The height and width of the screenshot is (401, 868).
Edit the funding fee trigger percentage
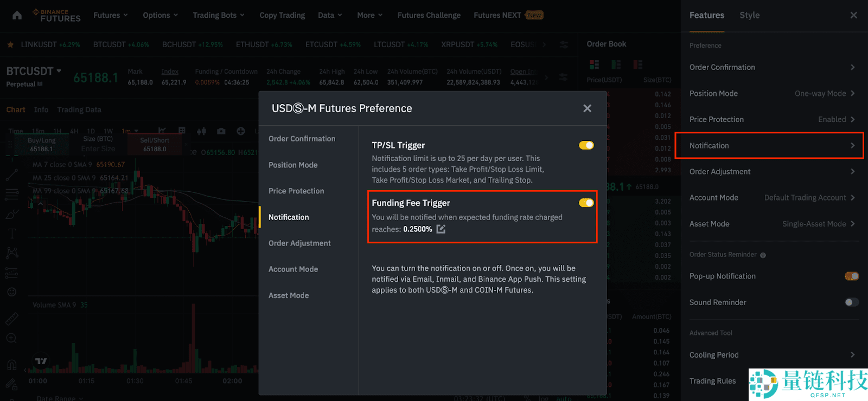click(441, 229)
